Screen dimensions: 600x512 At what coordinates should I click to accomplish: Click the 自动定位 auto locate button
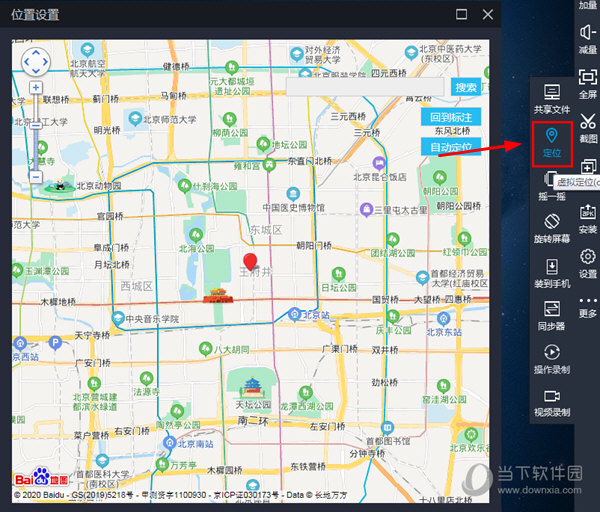[451, 147]
